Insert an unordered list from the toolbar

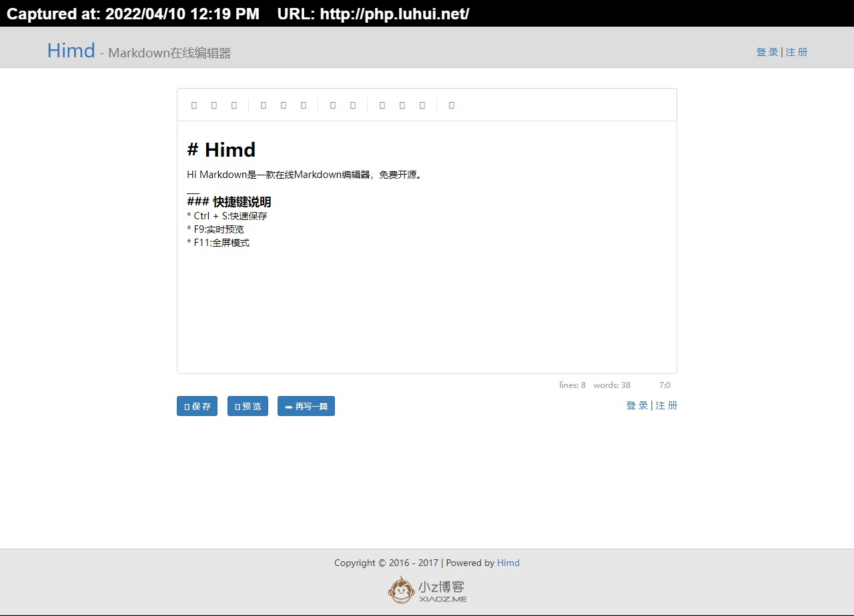click(284, 105)
